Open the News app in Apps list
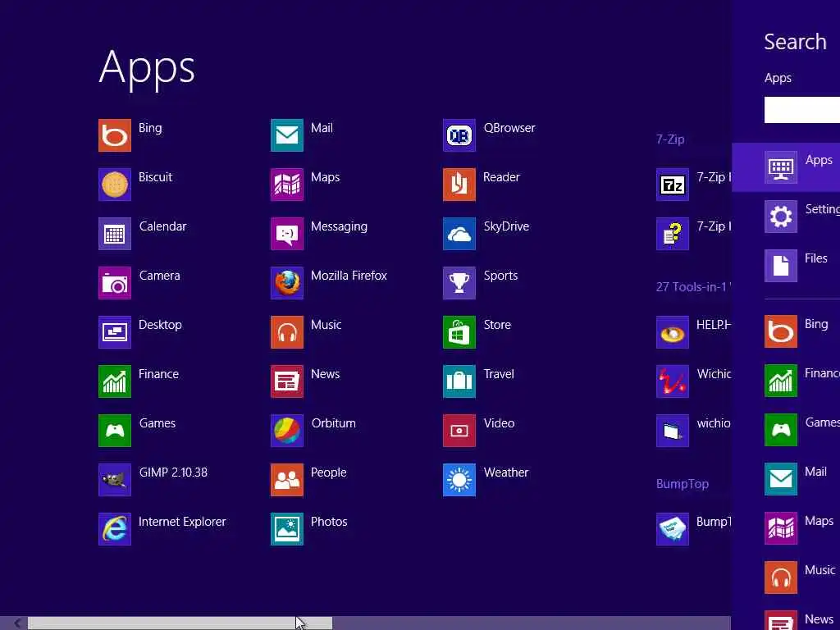Screen dimensions: 840x630 coord(287,381)
